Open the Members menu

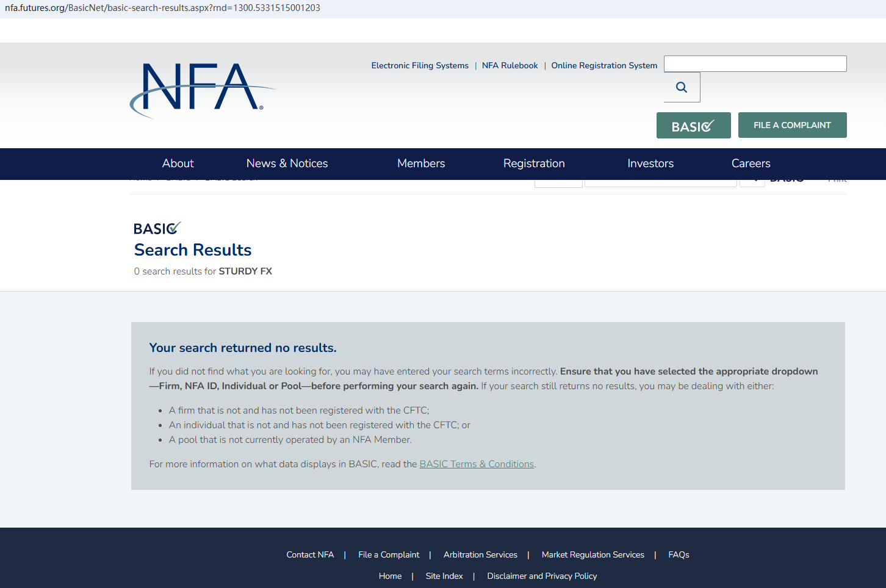point(421,163)
